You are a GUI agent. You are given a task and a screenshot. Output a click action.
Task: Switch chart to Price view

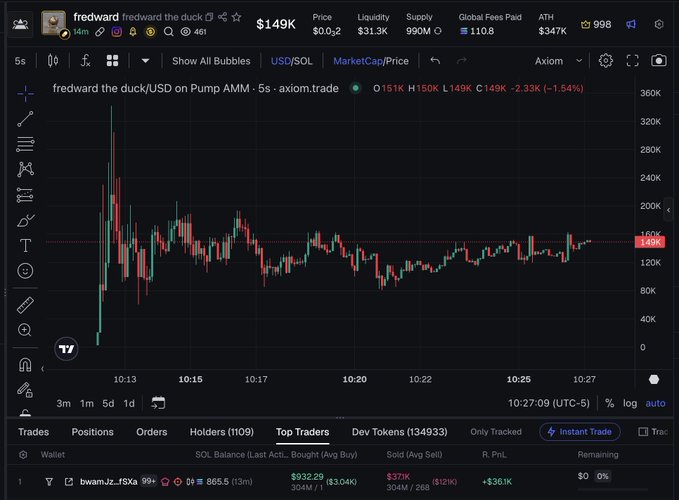pyautogui.click(x=397, y=61)
